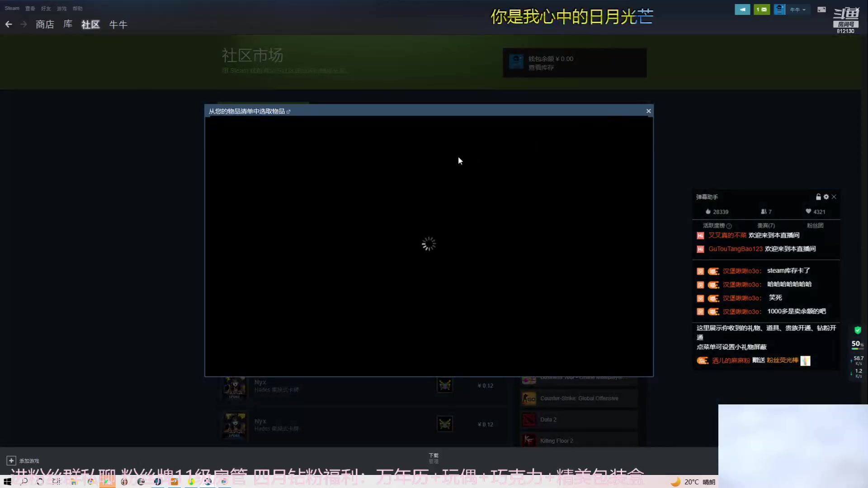The width and height of the screenshot is (868, 488).
Task: Filter market by Killing Floor 2
Action: point(579,441)
